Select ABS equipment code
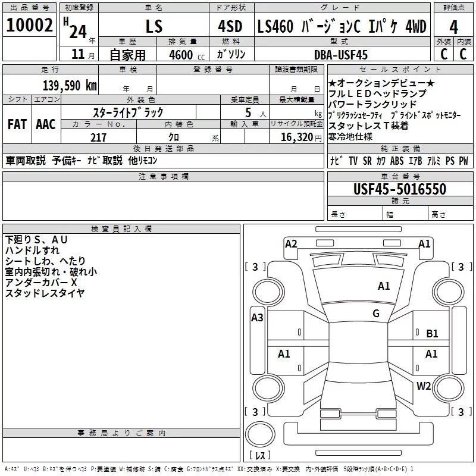The height and width of the screenshot is (476, 476). 397,161
